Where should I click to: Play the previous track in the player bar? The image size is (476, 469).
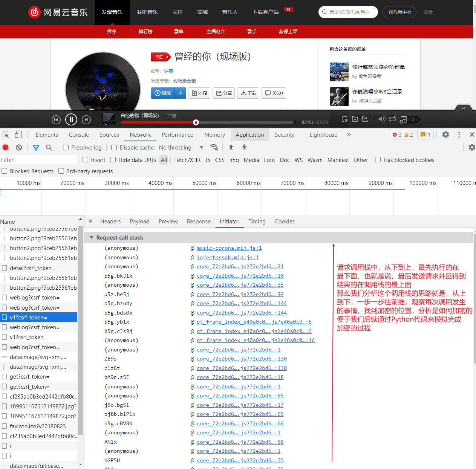[x=56, y=120]
